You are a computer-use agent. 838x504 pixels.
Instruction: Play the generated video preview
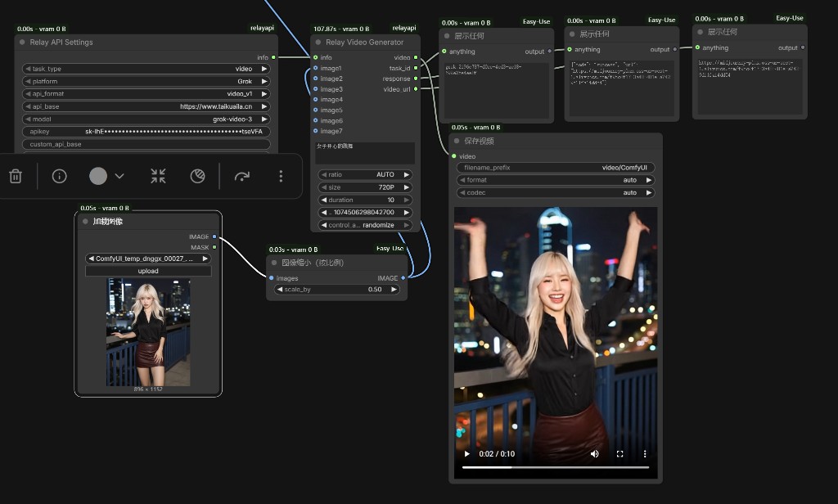click(x=467, y=454)
